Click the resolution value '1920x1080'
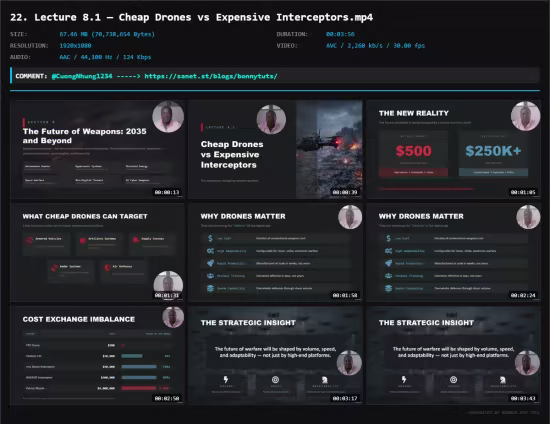This screenshot has height=424, width=550. coord(75,46)
